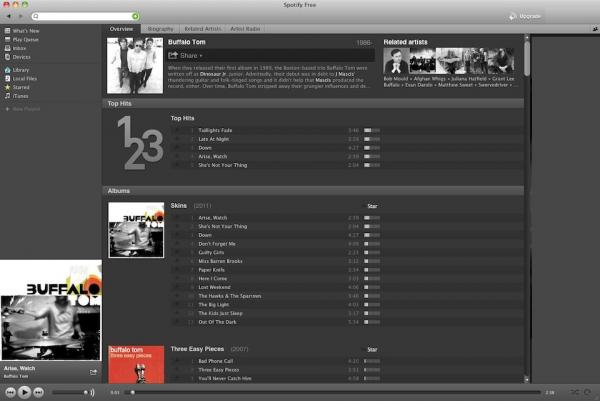Open Three Easy Pieces album cover
The height and width of the screenshot is (401, 600).
click(x=136, y=364)
